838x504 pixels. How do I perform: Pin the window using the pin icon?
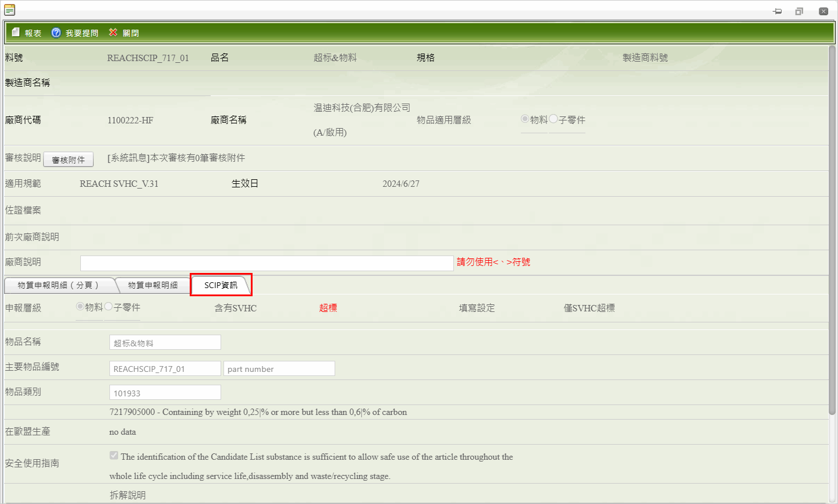click(x=777, y=11)
